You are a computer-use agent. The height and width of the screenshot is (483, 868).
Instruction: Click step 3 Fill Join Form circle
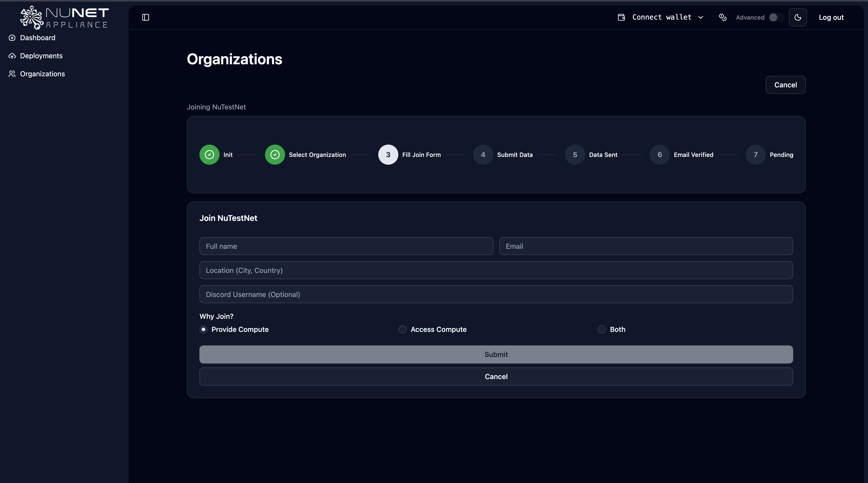point(388,155)
